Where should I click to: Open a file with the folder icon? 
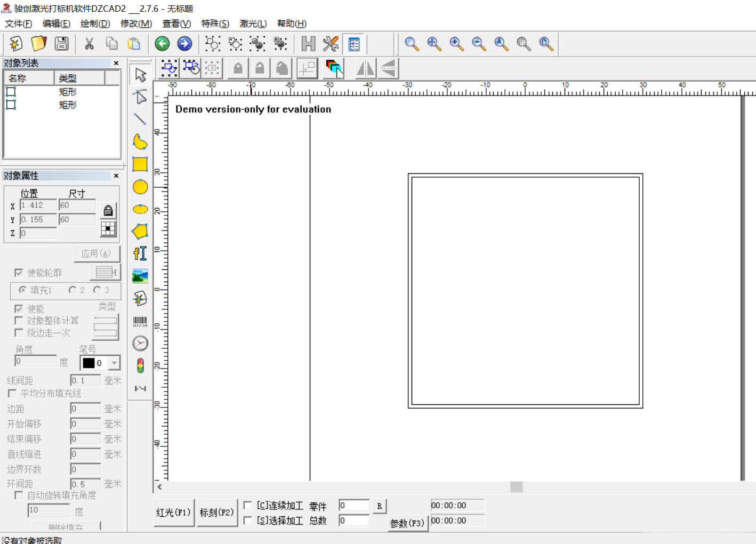(x=39, y=43)
